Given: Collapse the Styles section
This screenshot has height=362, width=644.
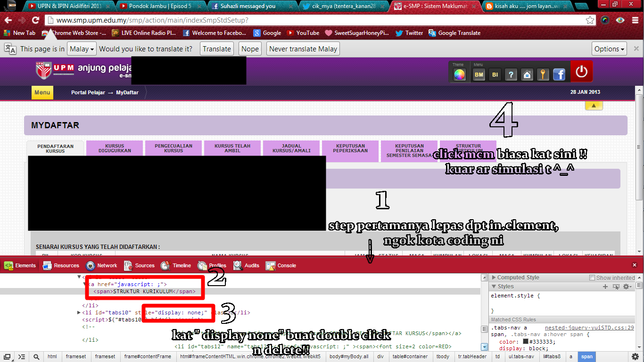Looking at the screenshot, I should pos(494,287).
